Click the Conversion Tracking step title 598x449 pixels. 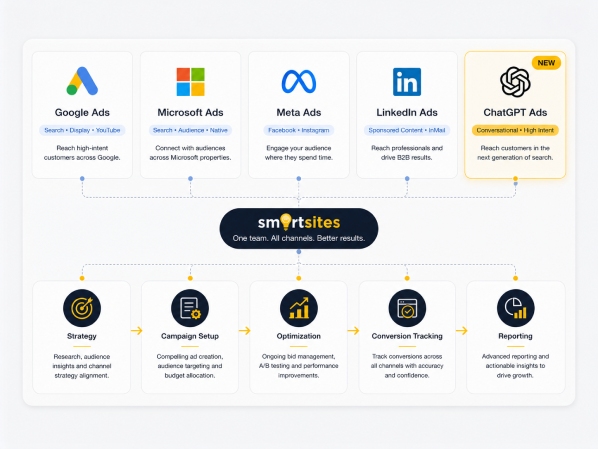tap(407, 336)
